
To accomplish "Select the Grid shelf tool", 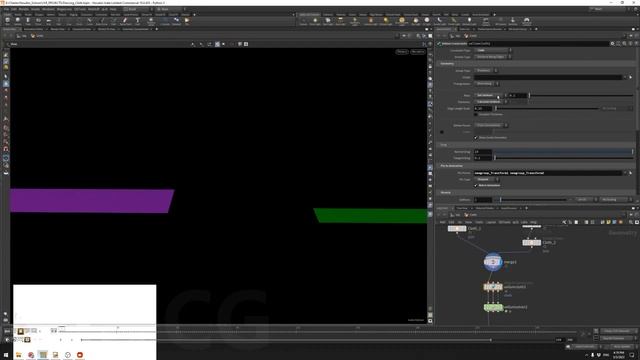I will (x=49, y=21).
